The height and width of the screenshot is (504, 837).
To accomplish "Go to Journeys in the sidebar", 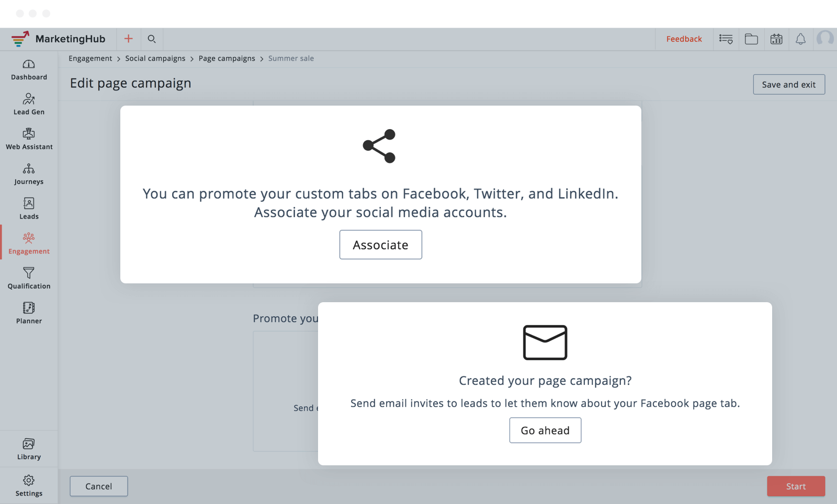I will pos(29,168).
